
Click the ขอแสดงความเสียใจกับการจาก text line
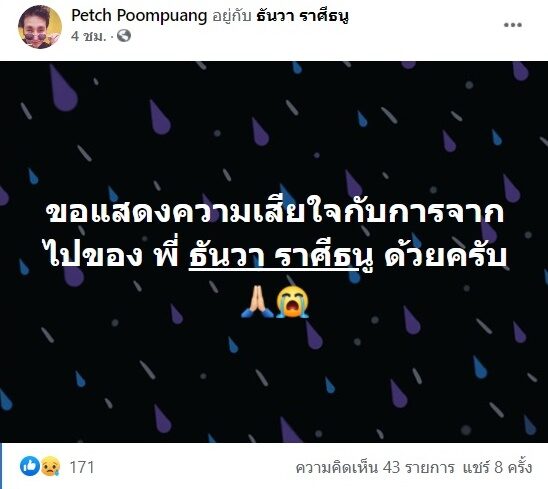pos(275,212)
